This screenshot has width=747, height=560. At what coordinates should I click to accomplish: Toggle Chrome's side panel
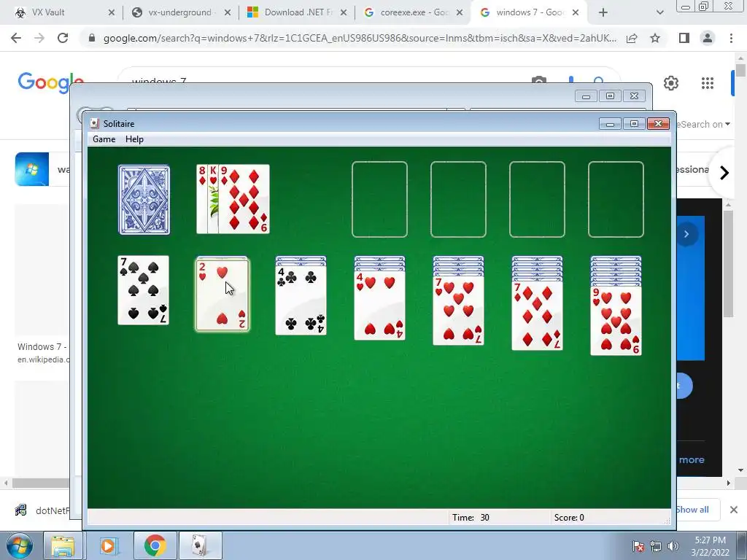[684, 38]
